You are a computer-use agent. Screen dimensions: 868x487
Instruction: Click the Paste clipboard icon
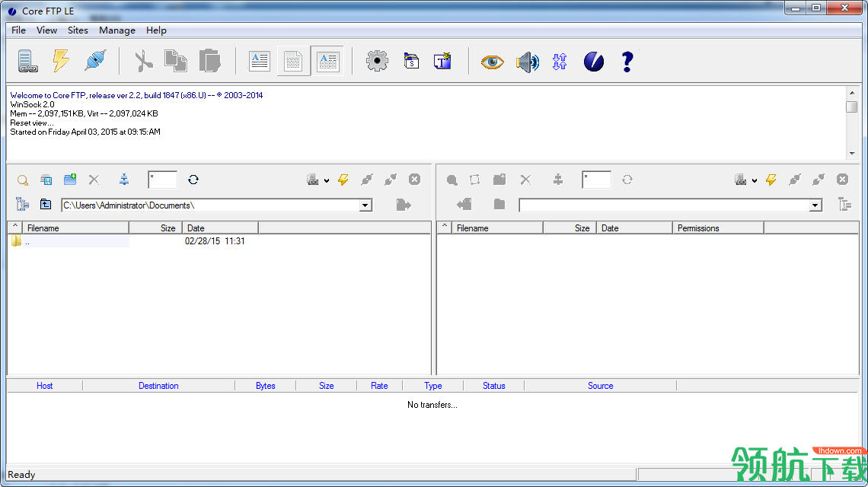[x=210, y=61]
